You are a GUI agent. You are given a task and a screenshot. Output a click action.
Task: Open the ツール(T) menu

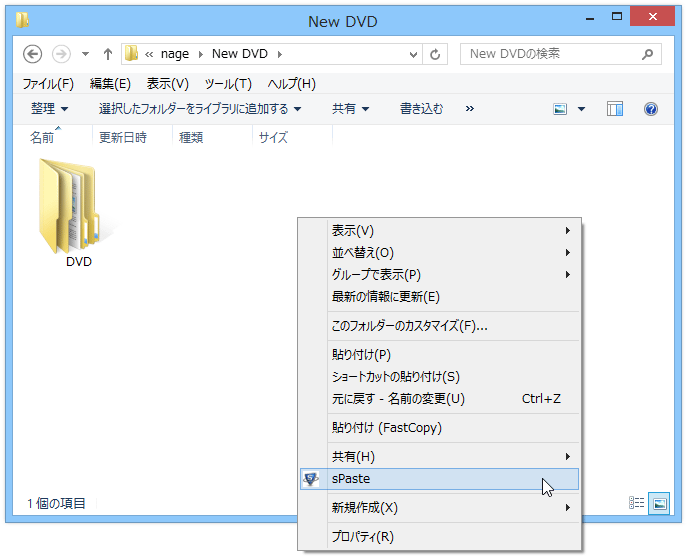coord(228,83)
